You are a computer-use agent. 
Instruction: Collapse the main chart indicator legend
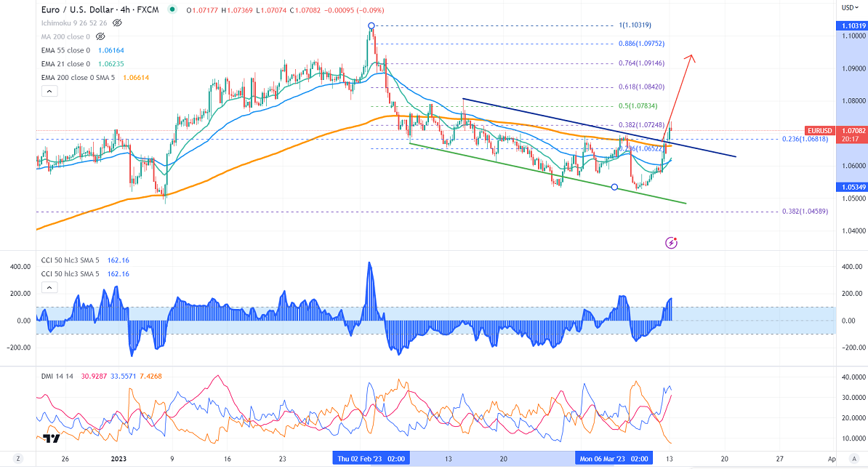tap(48, 92)
